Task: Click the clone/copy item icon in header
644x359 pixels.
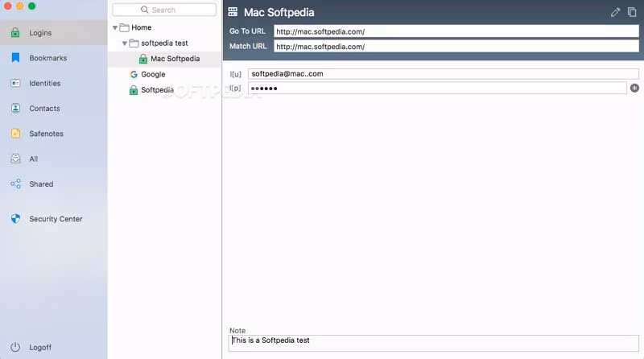Action: pyautogui.click(x=632, y=12)
